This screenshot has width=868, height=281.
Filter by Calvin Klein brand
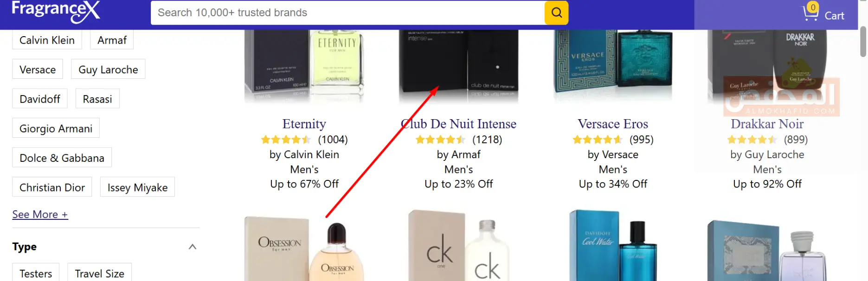pyautogui.click(x=47, y=40)
